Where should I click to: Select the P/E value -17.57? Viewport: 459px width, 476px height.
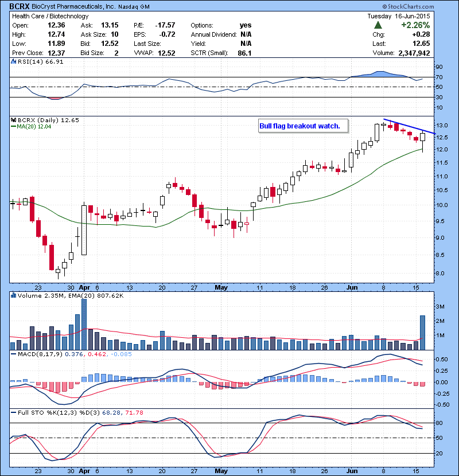pyautogui.click(x=165, y=25)
